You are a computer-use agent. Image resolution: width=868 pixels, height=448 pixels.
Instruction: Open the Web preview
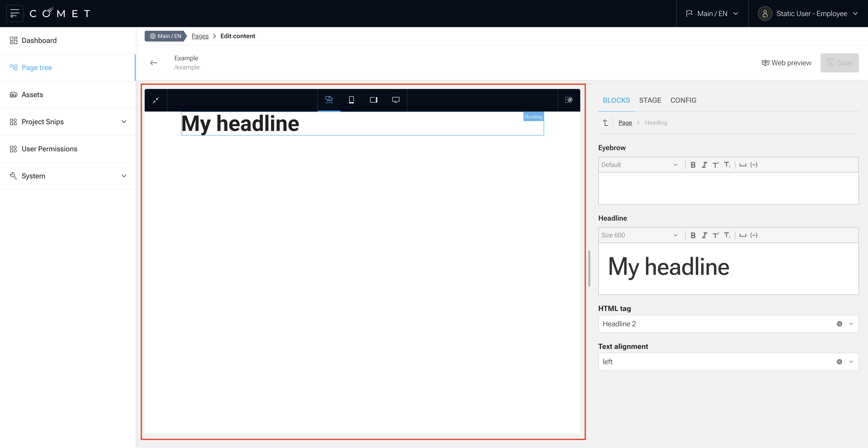click(786, 63)
